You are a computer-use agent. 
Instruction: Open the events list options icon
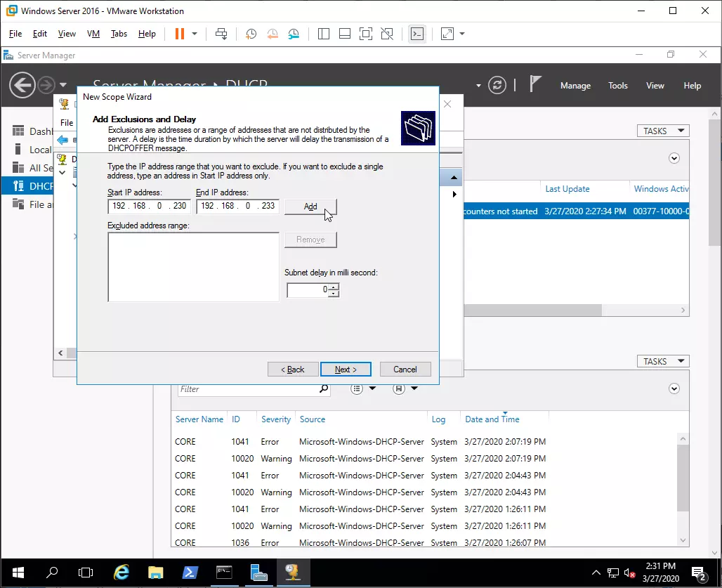tap(357, 388)
